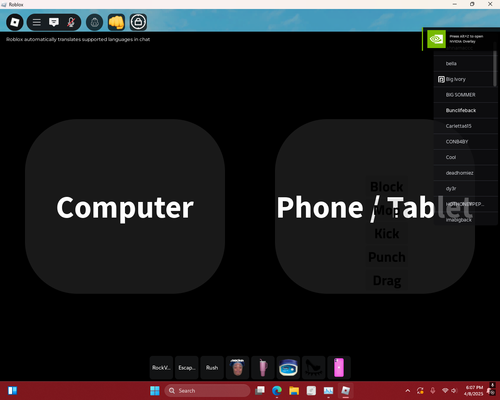Image resolution: width=500 pixels, height=400 pixels.
Task: Click the yellow fist icon
Action: 116,22
